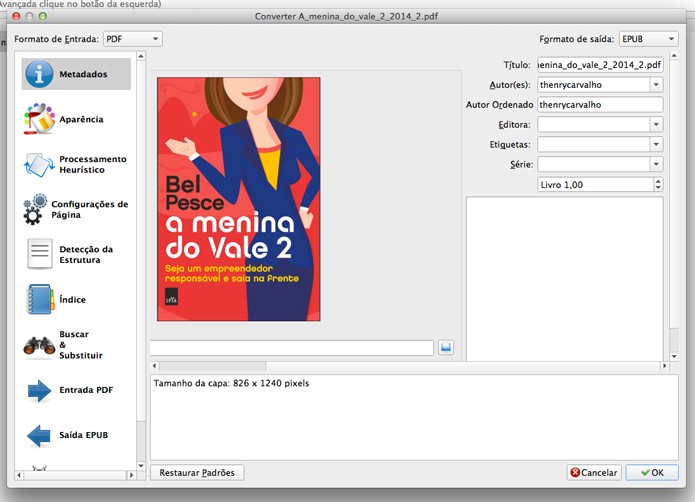Click metadata panel horizontal scrollbar thumb
The image size is (695, 502).
pos(213,366)
